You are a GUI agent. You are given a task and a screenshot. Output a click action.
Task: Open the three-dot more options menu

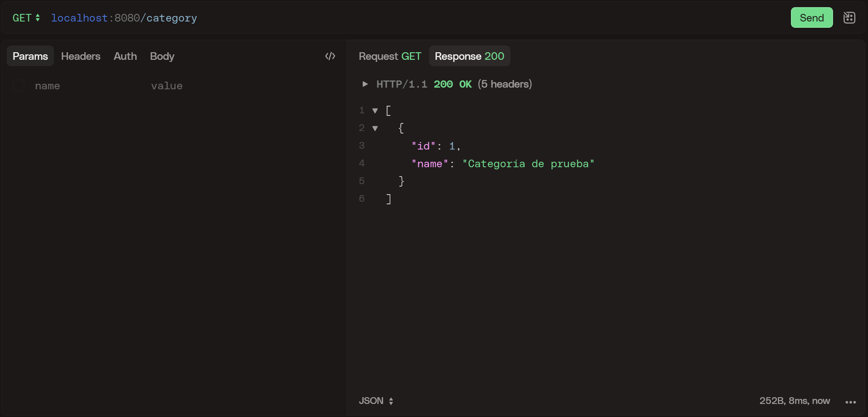coord(851,402)
